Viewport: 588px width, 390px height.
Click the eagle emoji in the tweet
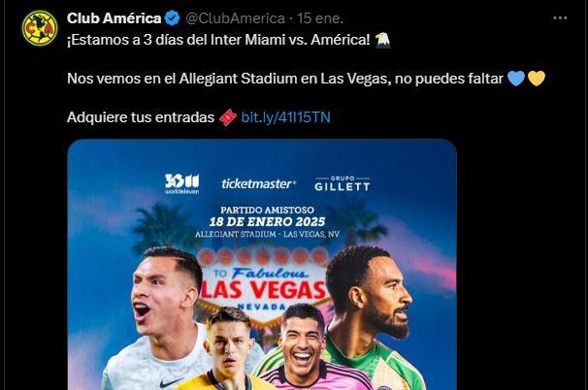pos(382,40)
